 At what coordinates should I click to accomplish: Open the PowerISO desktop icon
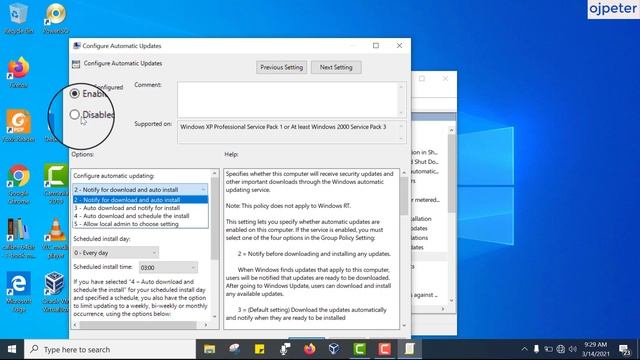[x=56, y=18]
